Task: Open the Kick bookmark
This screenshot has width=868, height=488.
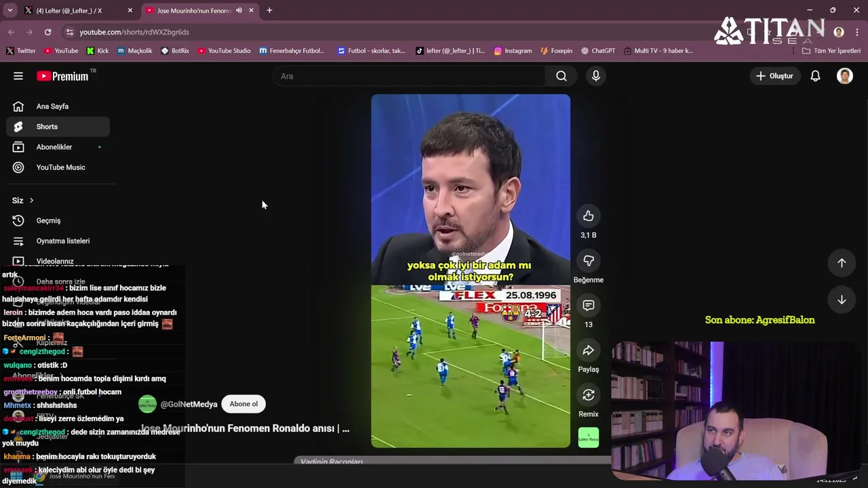Action: tap(98, 51)
